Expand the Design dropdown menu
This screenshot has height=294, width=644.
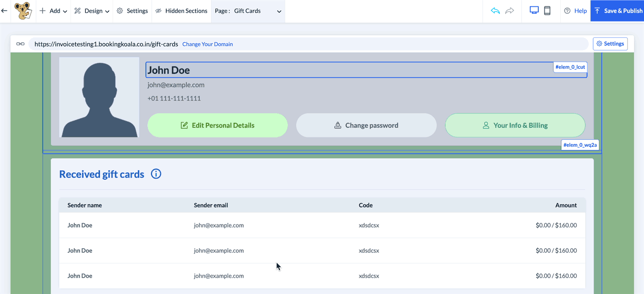coord(92,11)
